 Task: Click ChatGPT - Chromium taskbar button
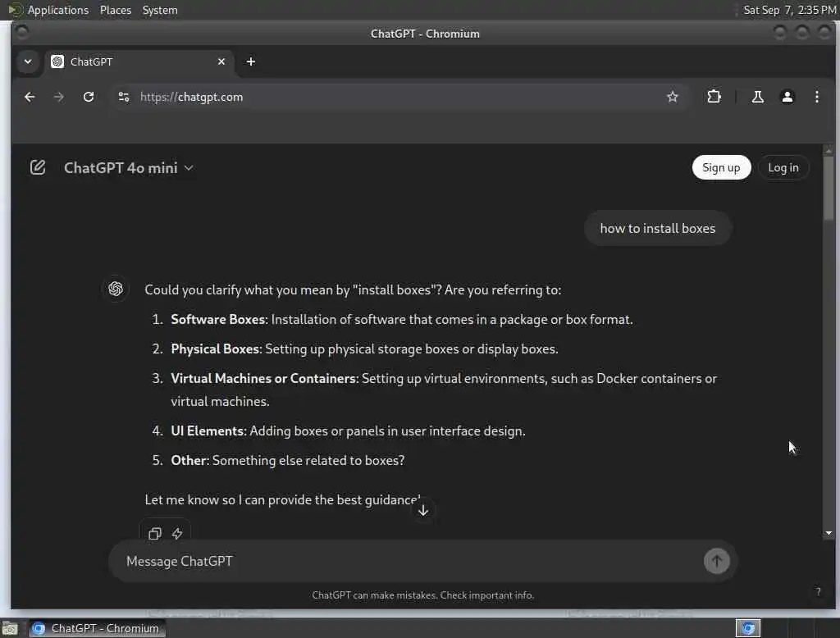(x=97, y=628)
